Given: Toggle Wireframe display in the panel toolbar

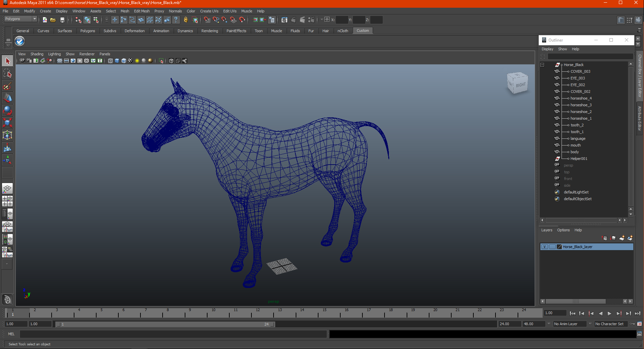Looking at the screenshot, I should point(110,61).
